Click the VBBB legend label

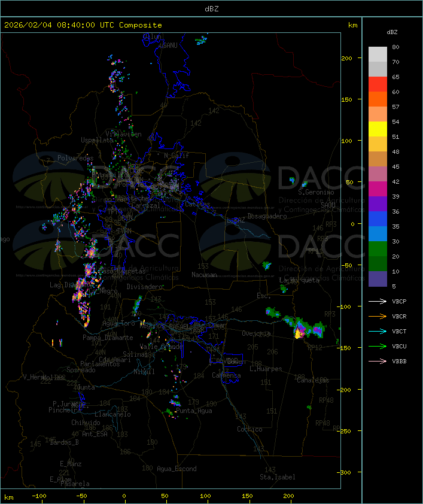[399, 362]
